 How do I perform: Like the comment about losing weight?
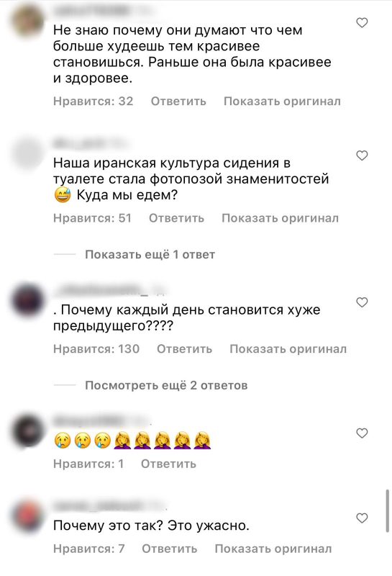tap(362, 23)
